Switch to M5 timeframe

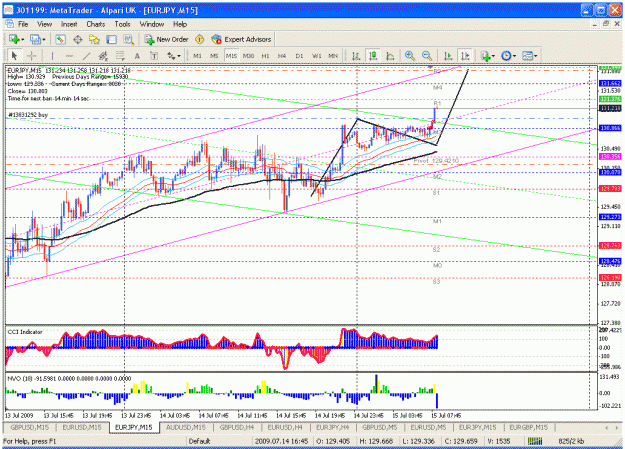click(x=214, y=56)
